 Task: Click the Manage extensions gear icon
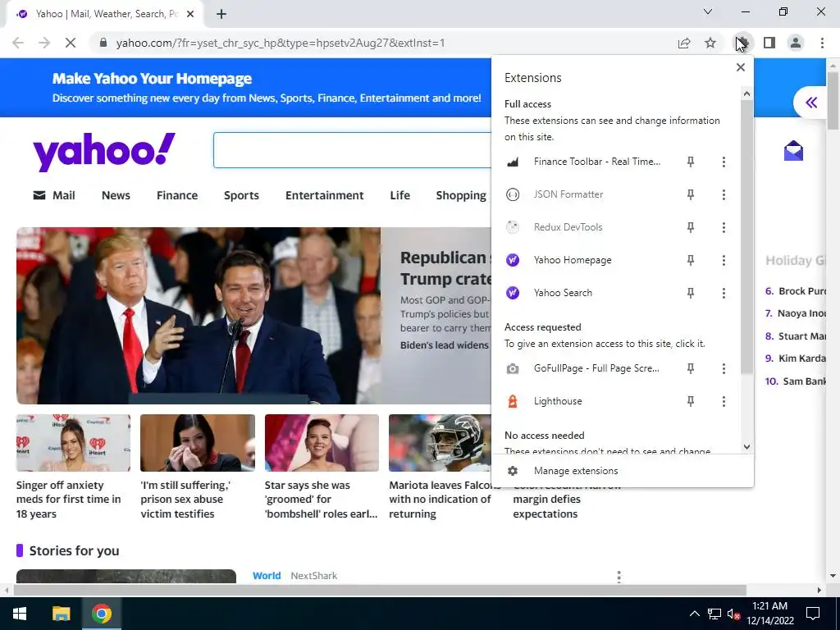pos(513,471)
